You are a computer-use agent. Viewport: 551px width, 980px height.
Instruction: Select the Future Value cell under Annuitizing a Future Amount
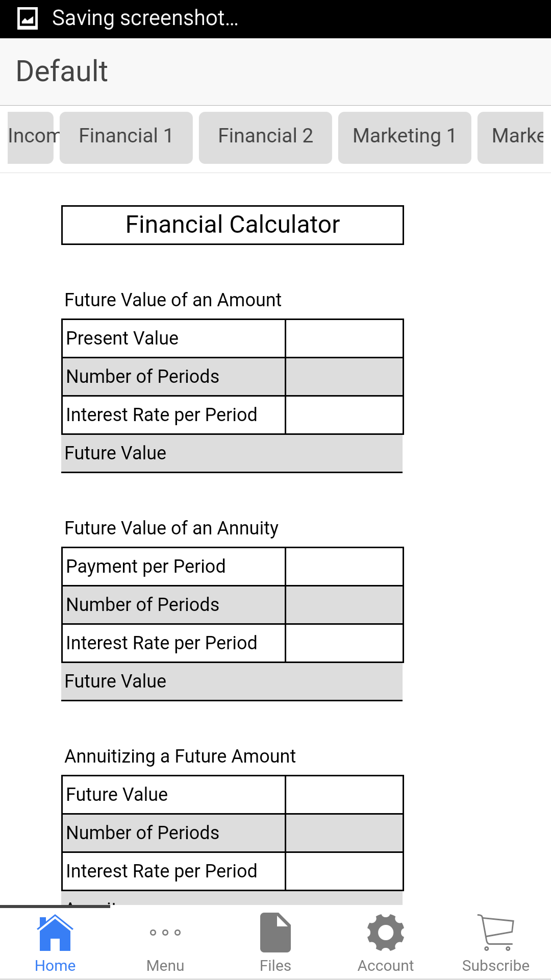[344, 794]
